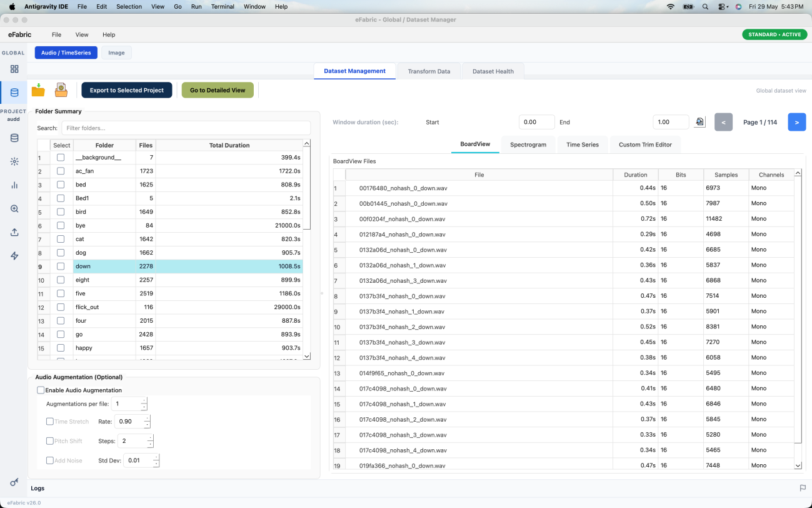The image size is (812, 508).
Task: Click Export to Selected Project button
Action: click(127, 90)
